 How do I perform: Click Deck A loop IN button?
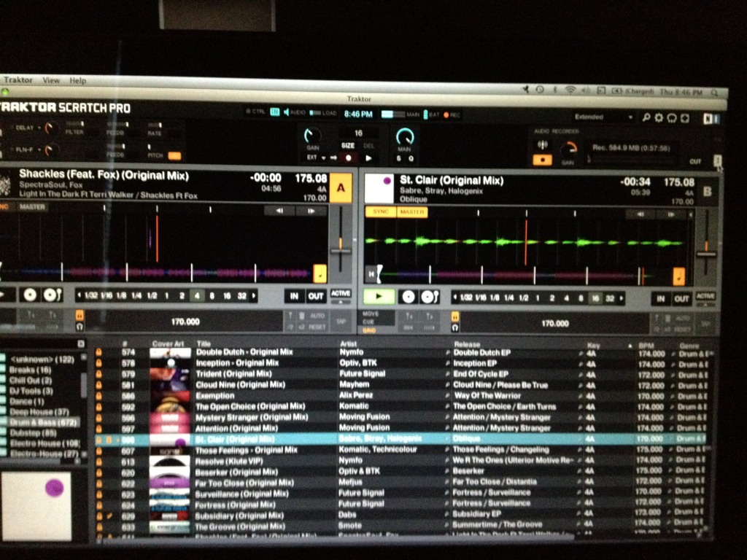pyautogui.click(x=294, y=297)
